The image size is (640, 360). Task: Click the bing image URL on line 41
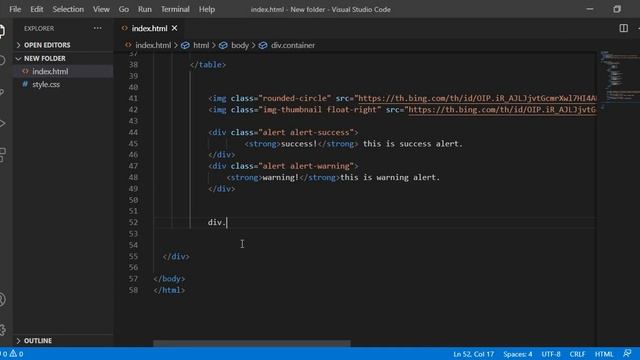pos(477,98)
